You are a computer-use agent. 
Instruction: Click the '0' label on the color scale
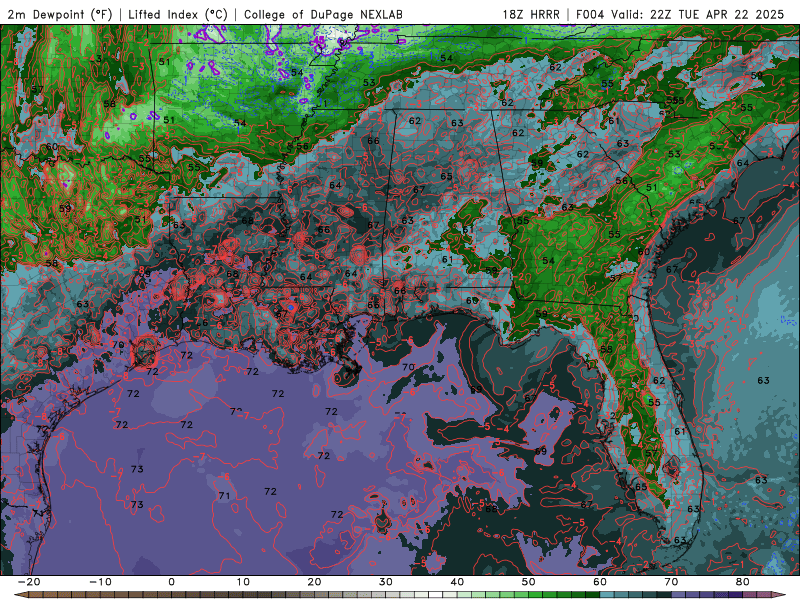click(x=171, y=582)
